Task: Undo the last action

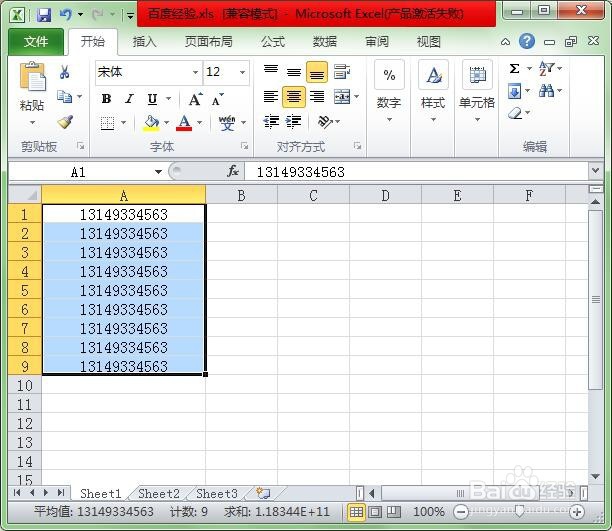Action: pyautogui.click(x=66, y=15)
